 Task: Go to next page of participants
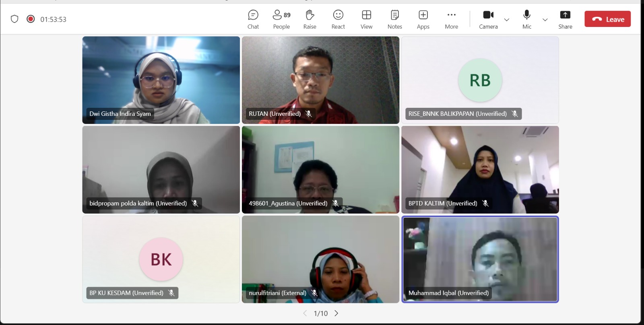336,313
